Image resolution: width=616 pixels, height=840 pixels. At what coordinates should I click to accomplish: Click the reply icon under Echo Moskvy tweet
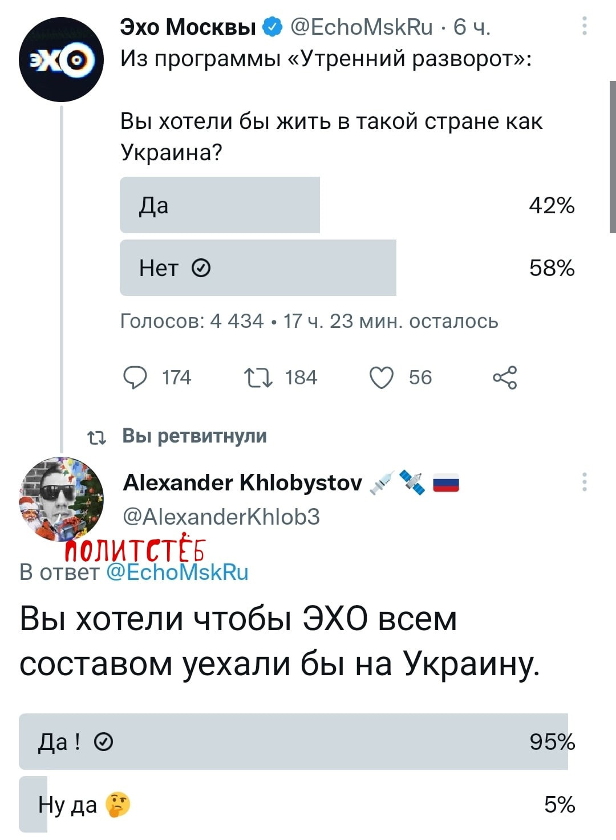click(135, 378)
